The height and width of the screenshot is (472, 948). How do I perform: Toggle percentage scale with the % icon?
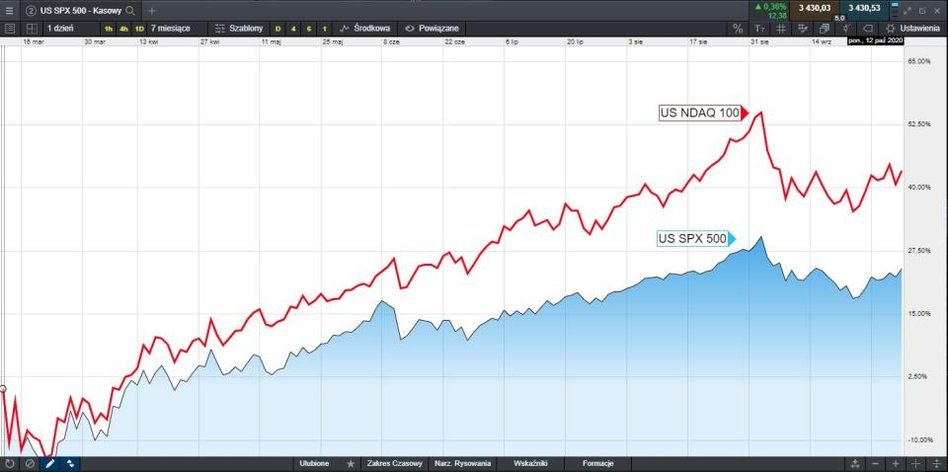click(738, 28)
